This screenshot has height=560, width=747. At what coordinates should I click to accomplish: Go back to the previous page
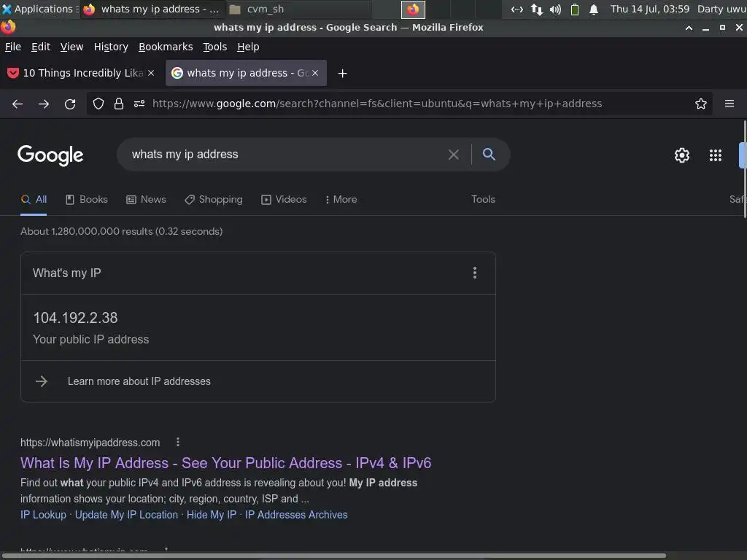pos(18,104)
